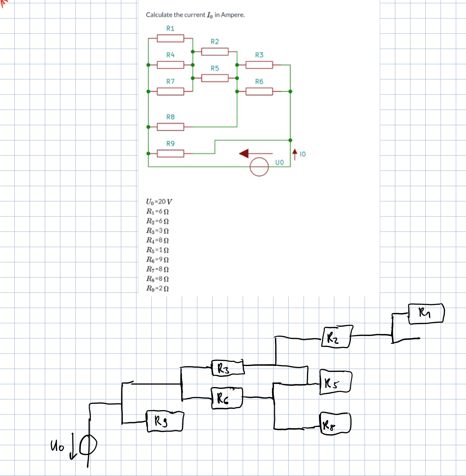Click the value line "U0=20 V"
The image size is (466, 476).
point(159,202)
